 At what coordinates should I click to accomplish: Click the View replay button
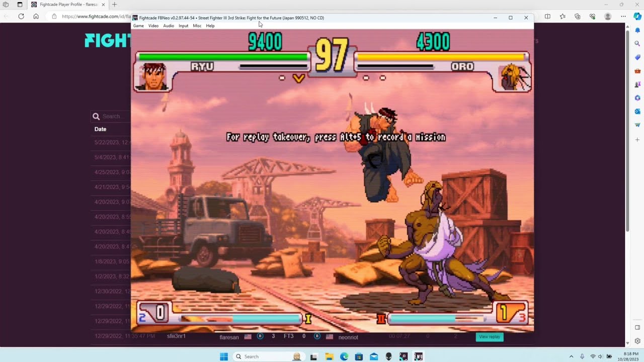(490, 337)
